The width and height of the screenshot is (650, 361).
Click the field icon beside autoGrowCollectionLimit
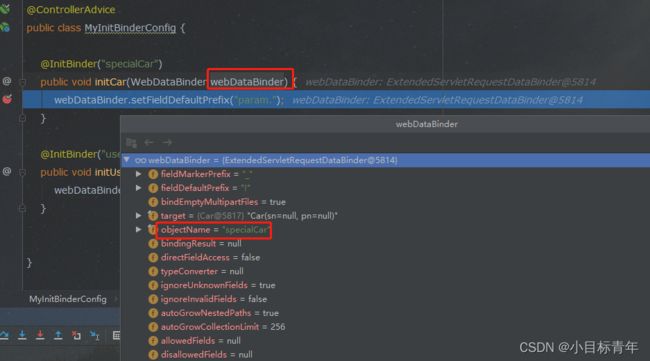pyautogui.click(x=153, y=327)
